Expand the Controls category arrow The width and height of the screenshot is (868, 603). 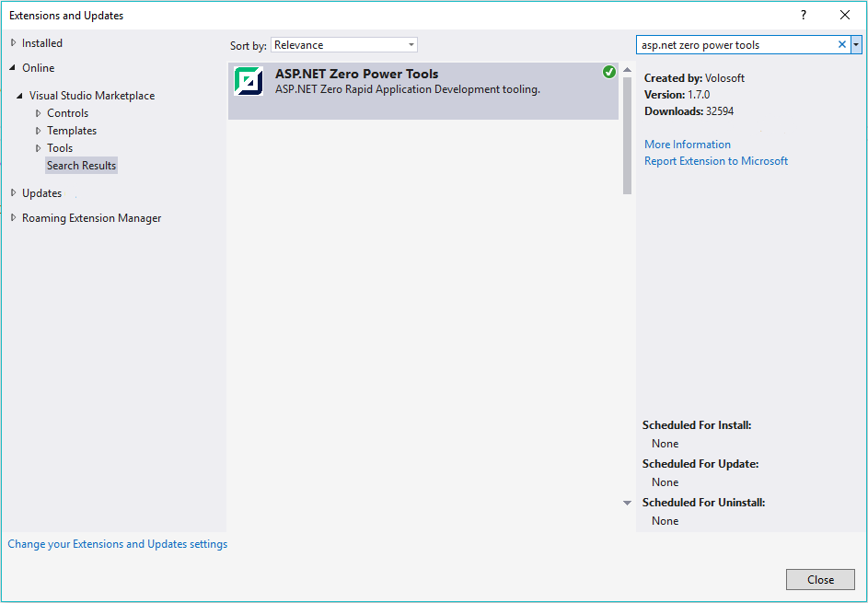point(38,113)
